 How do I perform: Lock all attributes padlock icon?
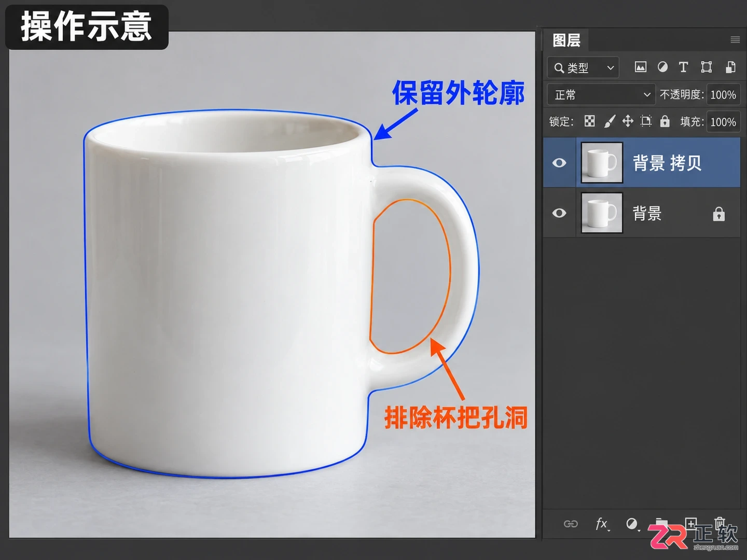point(665,121)
